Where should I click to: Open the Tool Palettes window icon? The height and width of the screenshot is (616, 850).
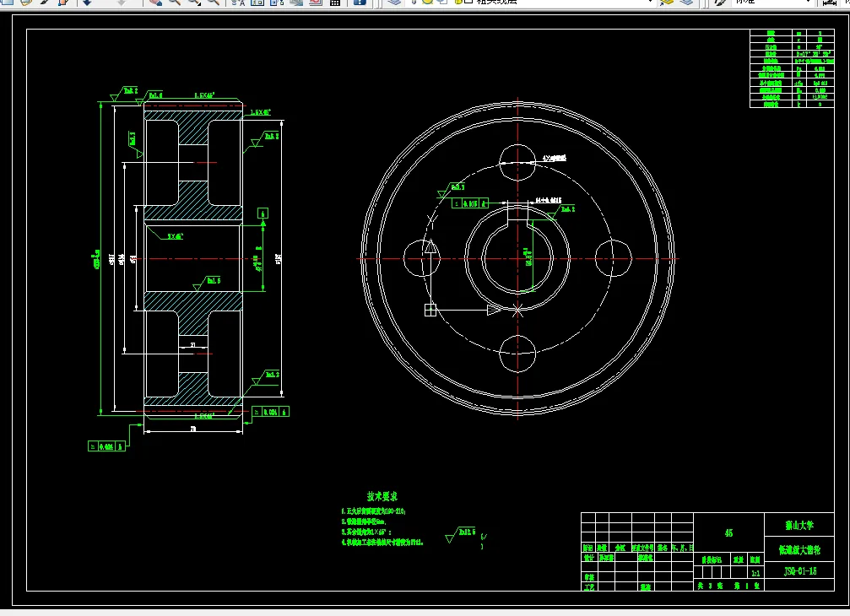[277, 3]
